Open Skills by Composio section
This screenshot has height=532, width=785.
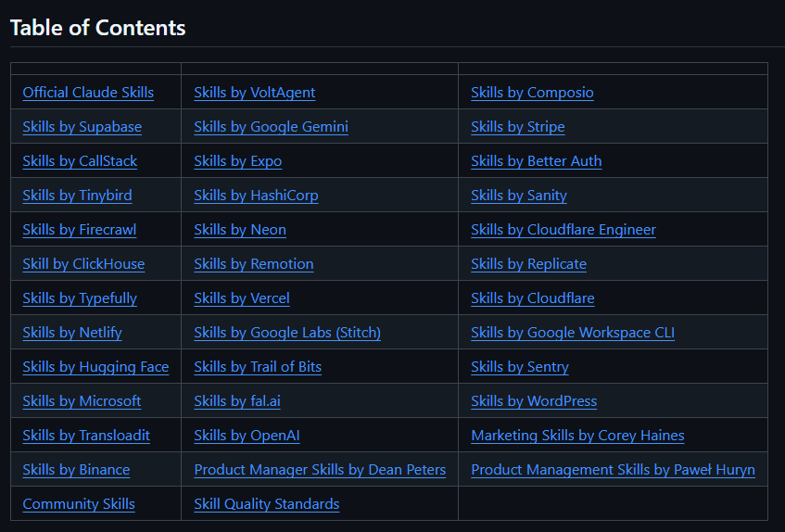point(532,93)
